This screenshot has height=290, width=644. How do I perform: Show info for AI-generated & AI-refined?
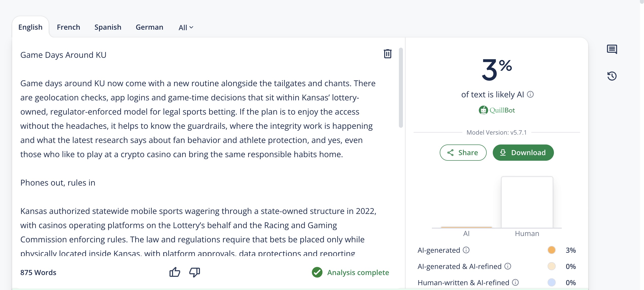coord(508,266)
